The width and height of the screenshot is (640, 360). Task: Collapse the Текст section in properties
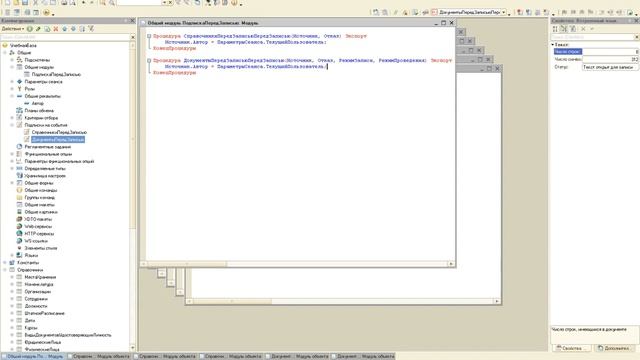coord(553,44)
